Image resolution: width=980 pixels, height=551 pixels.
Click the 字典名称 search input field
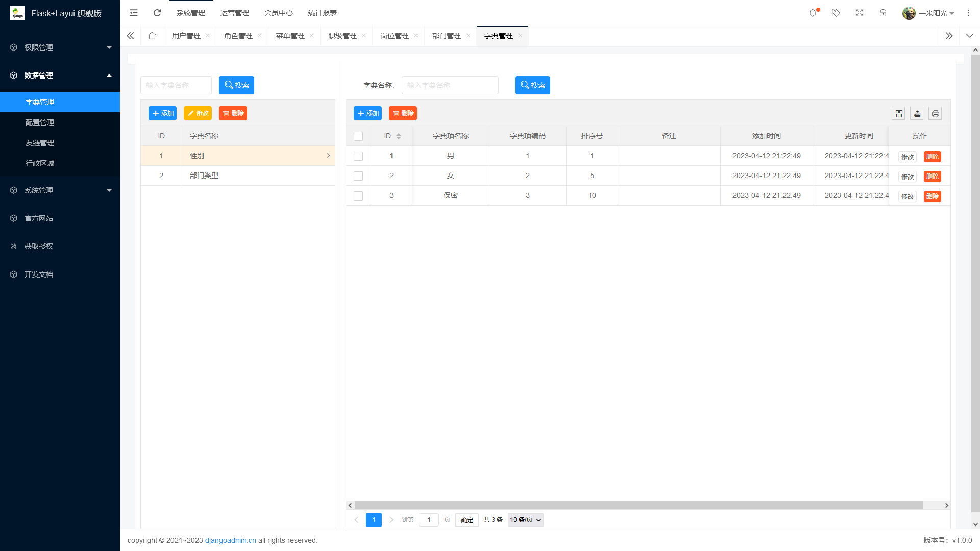tap(450, 85)
